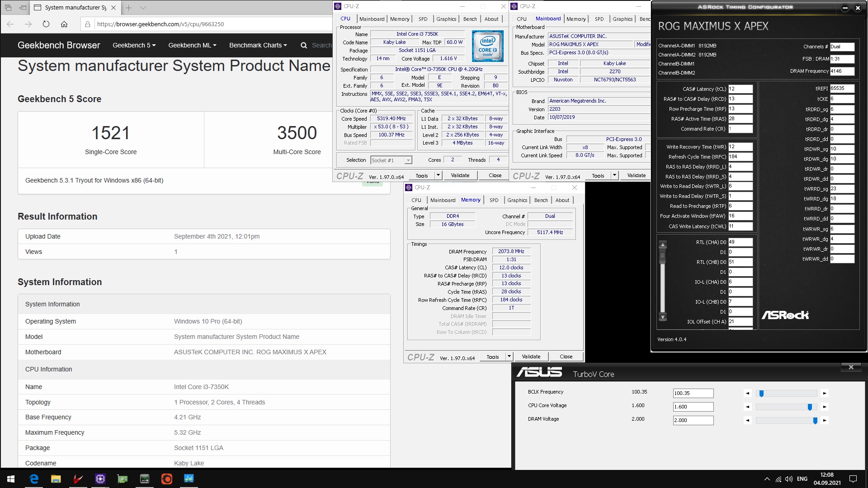Click the blue chart taskbar icon

point(189,479)
